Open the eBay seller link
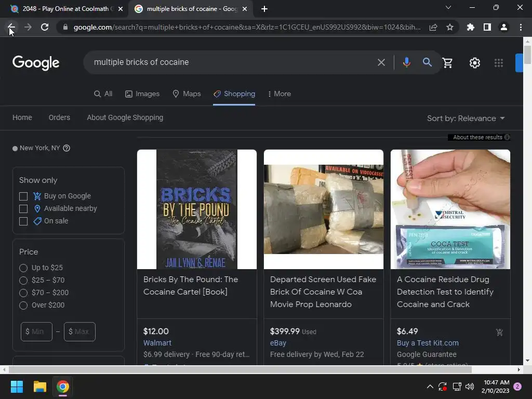Viewport: 532px width, 399px height. [x=278, y=343]
